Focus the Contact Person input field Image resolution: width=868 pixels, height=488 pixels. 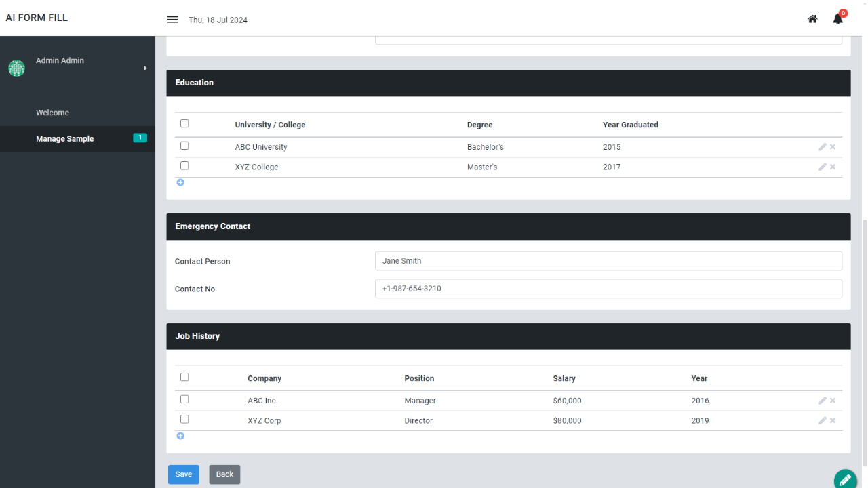(608, 261)
